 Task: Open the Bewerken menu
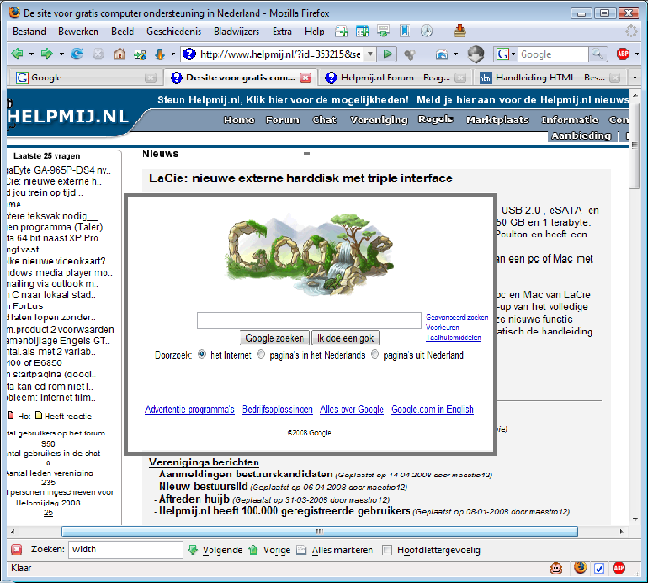coord(78,31)
